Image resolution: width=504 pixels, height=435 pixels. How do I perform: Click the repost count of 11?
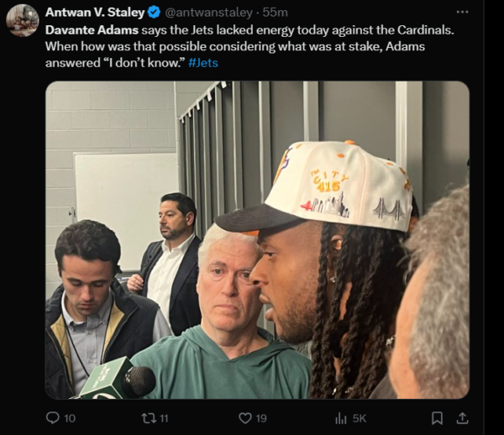[164, 418]
